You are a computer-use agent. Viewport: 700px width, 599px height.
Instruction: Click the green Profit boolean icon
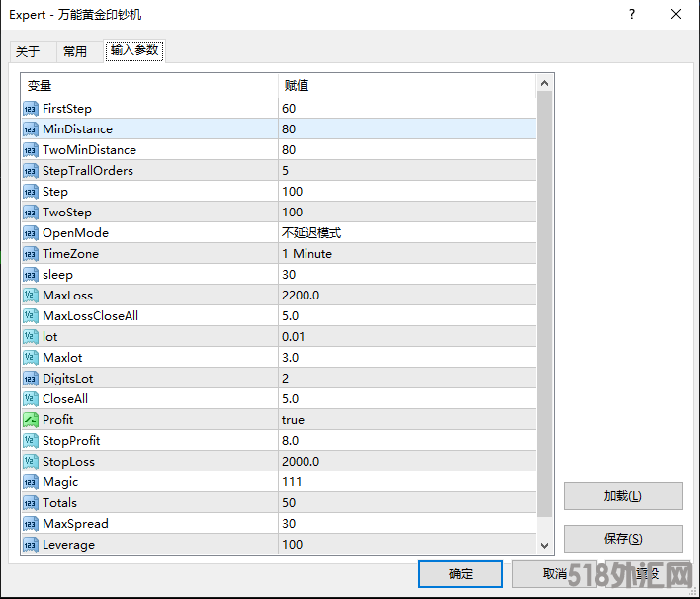(x=31, y=420)
